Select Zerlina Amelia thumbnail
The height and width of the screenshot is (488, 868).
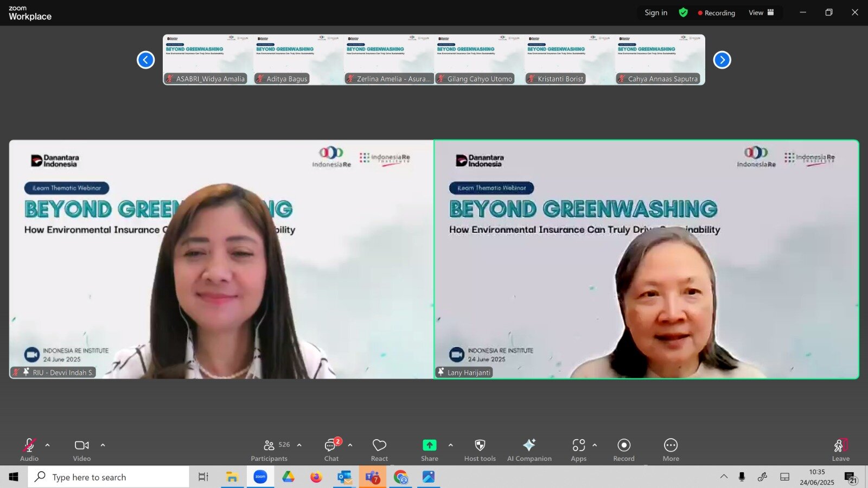389,60
